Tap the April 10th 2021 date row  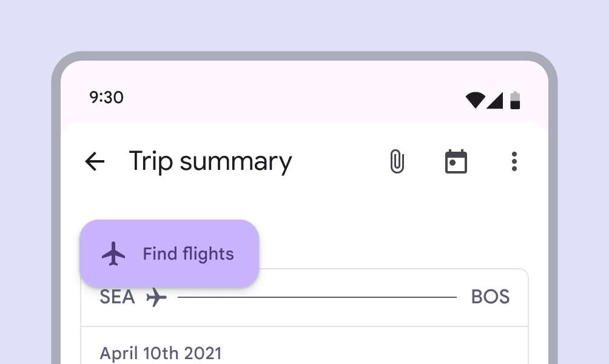[161, 352]
